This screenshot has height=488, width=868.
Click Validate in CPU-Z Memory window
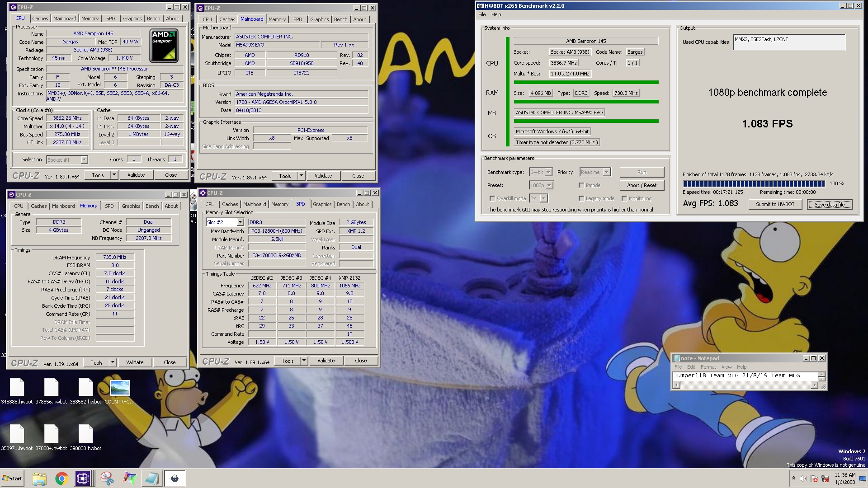(135, 362)
